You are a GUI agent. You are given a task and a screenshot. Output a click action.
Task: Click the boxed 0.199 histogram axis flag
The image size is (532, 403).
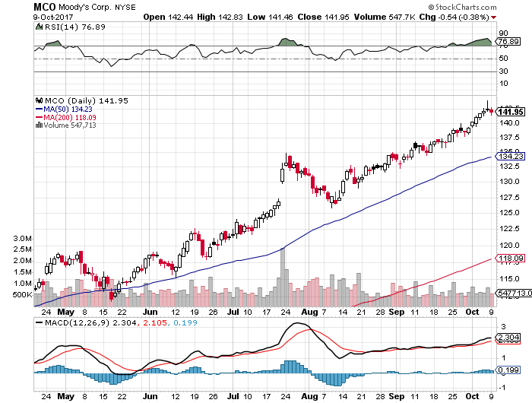click(508, 370)
